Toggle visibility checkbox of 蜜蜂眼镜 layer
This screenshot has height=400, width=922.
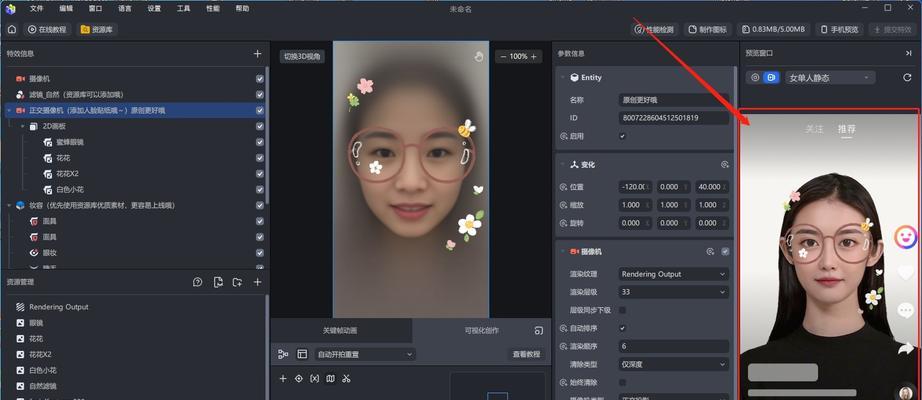coord(260,142)
